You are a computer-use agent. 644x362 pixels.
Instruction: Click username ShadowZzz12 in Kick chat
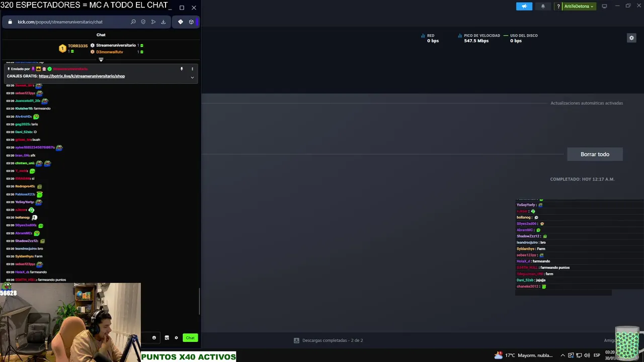coord(26,241)
